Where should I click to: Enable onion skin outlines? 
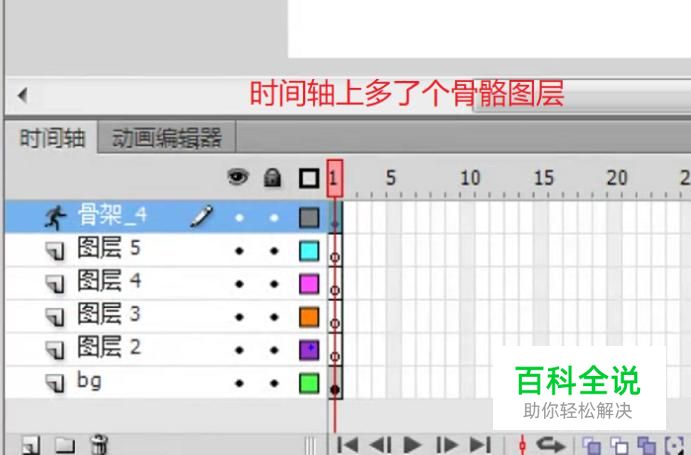[619, 446]
